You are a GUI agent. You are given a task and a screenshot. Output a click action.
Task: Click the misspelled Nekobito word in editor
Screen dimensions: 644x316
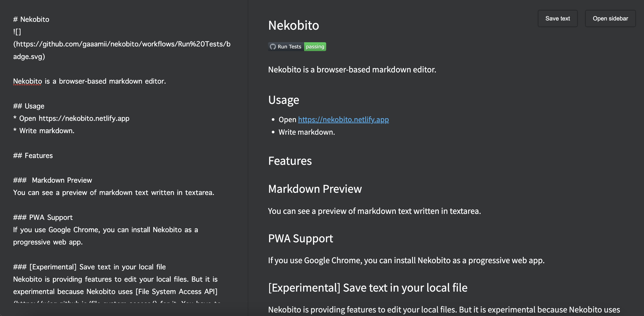pyautogui.click(x=28, y=81)
